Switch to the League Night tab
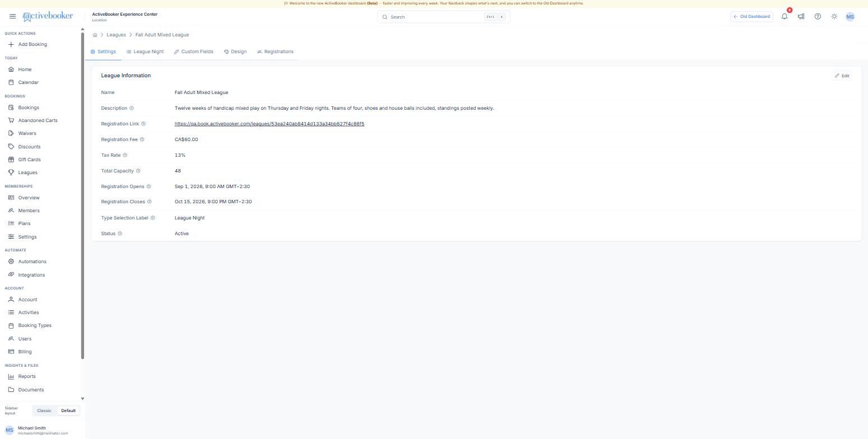This screenshot has width=868, height=439. pos(145,52)
